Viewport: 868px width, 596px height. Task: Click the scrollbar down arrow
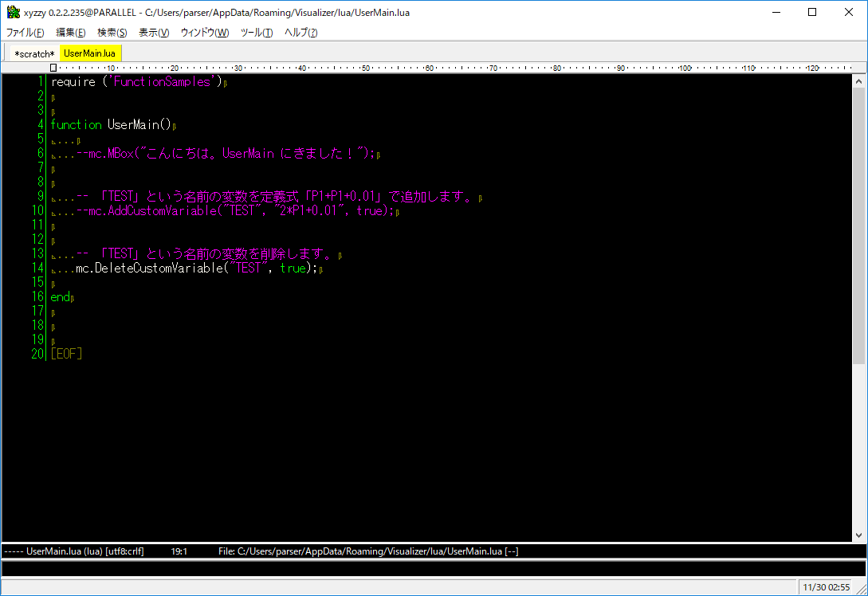[x=859, y=535]
